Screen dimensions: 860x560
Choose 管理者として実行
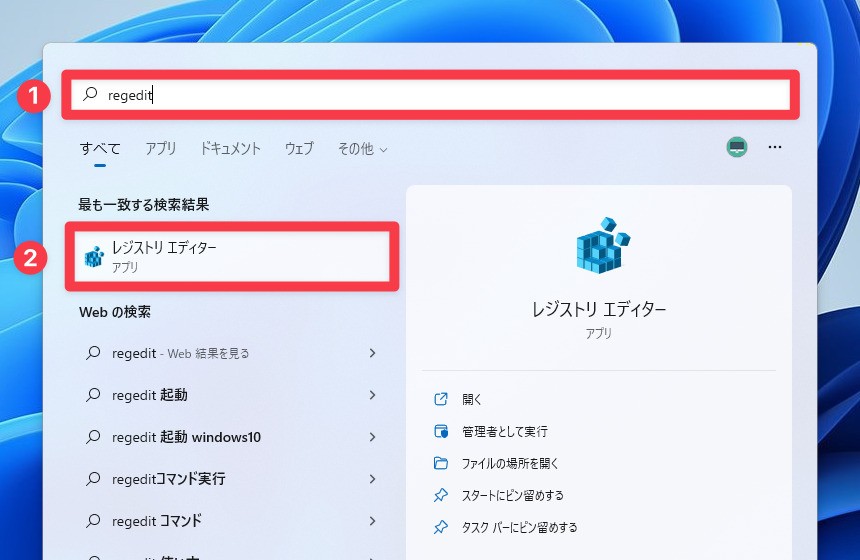pyautogui.click(x=505, y=432)
